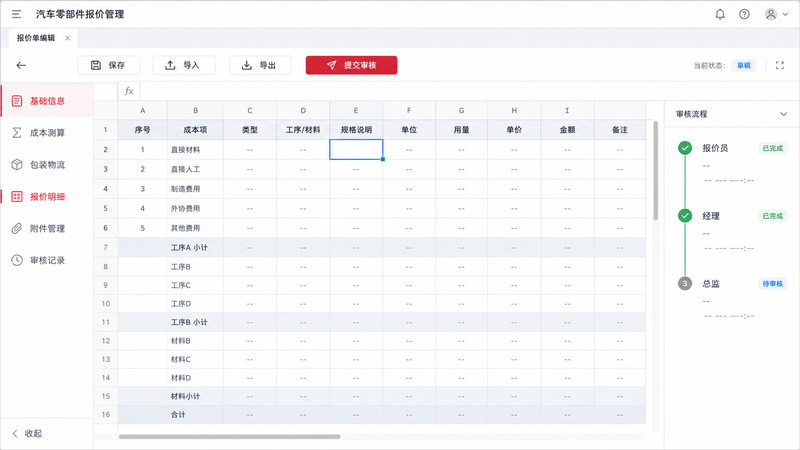Click the 总监 step number 3
This screenshot has height=450, width=800.
(685, 284)
